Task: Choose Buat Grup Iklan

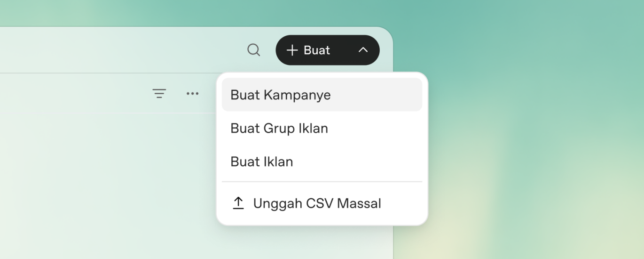Action: (322, 128)
